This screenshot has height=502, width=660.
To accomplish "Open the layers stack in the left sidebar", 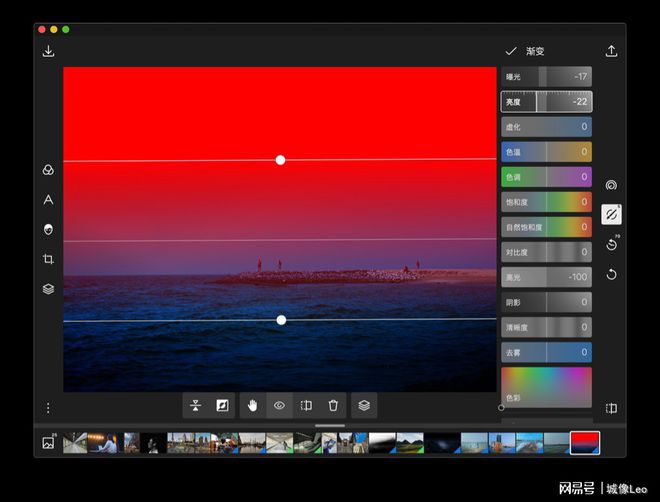I will [x=48, y=289].
